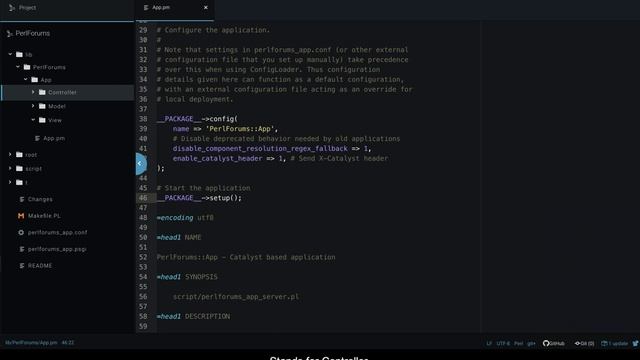Click the Makefile.PL orange M icon

(21, 216)
